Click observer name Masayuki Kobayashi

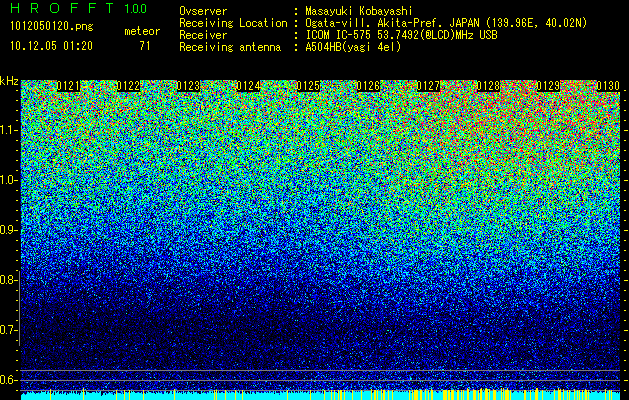click(359, 11)
